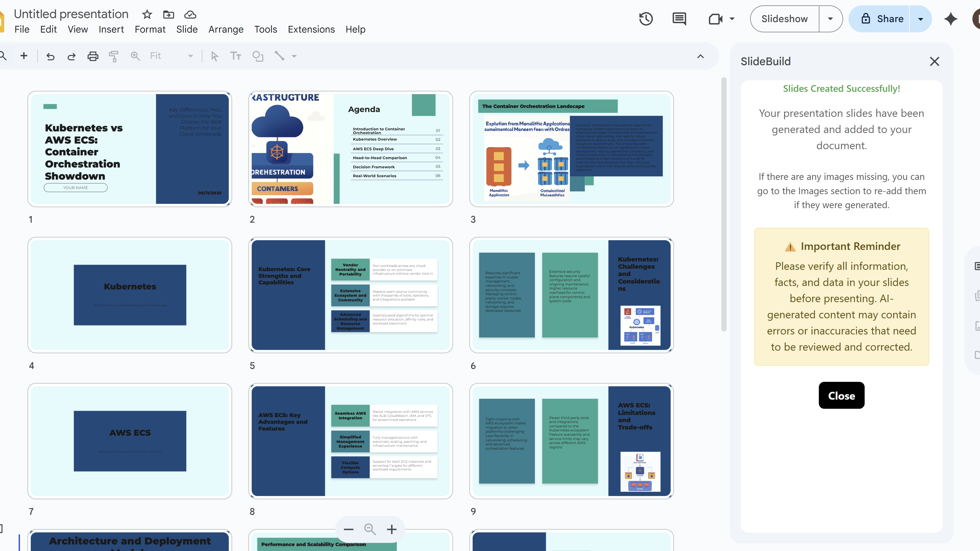This screenshot has width=980, height=551.
Task: Open the View menu
Action: [78, 29]
